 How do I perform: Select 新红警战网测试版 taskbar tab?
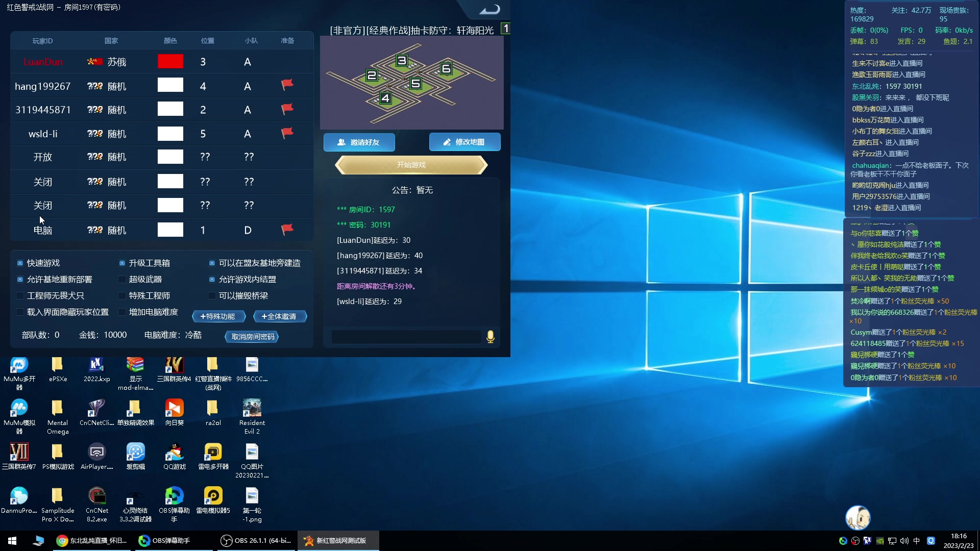(338, 541)
